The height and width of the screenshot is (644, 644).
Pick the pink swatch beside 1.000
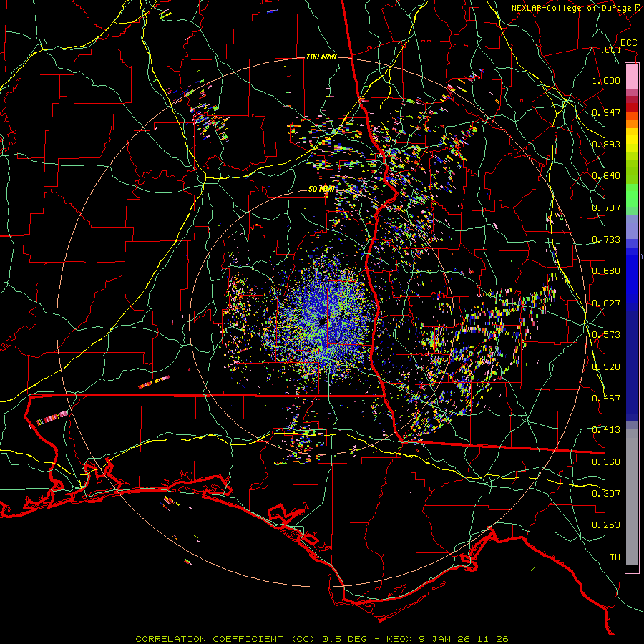pos(632,77)
